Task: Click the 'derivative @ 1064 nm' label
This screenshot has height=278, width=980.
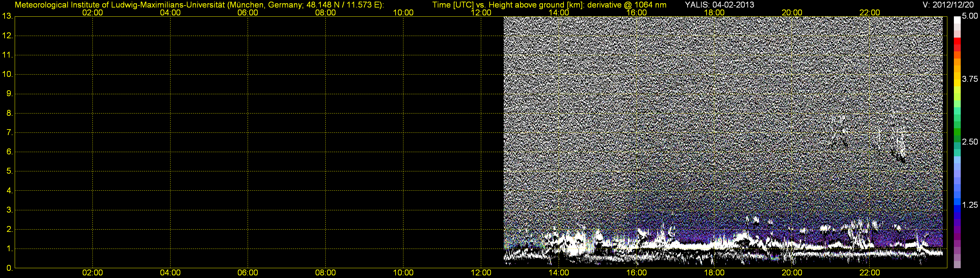Action: (x=627, y=5)
